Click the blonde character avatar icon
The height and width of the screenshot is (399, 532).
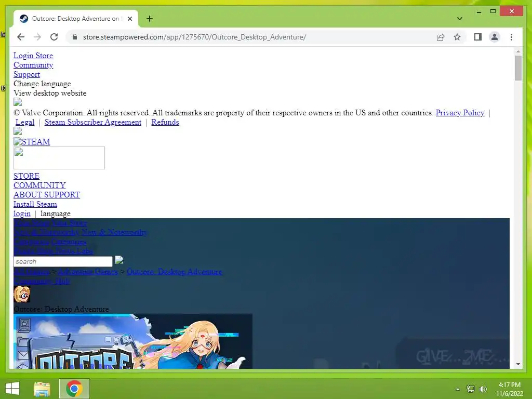pos(22,294)
